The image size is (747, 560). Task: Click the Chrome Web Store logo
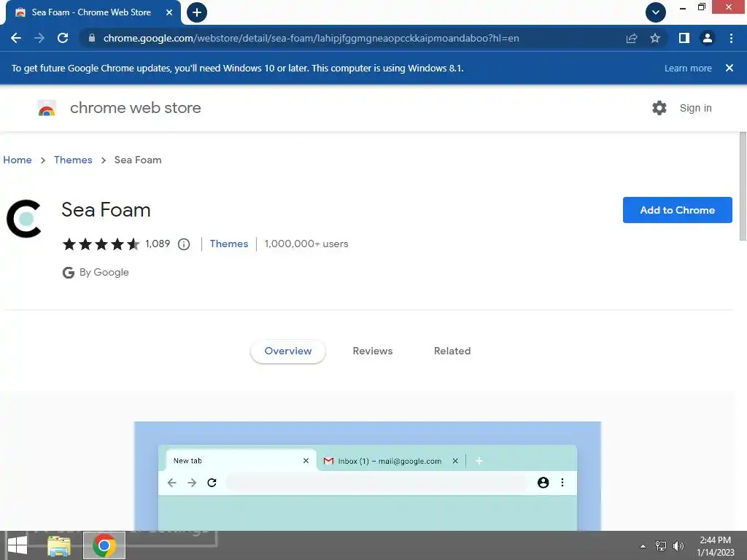(x=47, y=108)
